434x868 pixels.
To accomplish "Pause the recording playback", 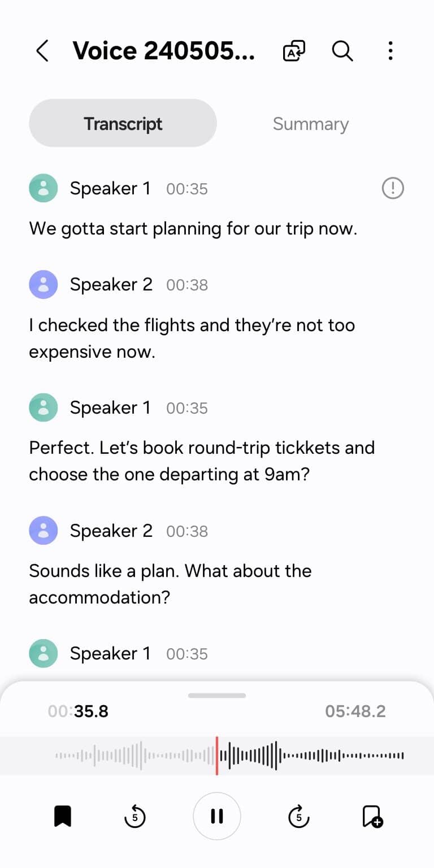I will 217,816.
